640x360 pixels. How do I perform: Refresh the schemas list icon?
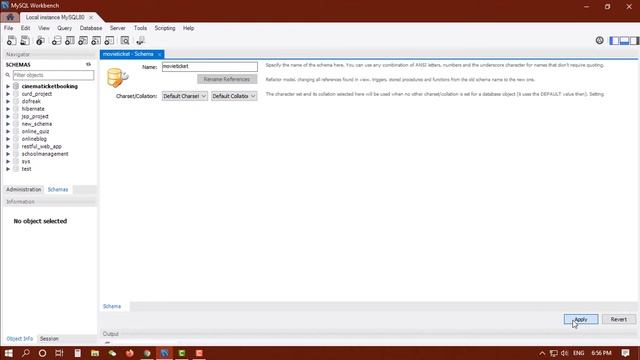(88, 64)
